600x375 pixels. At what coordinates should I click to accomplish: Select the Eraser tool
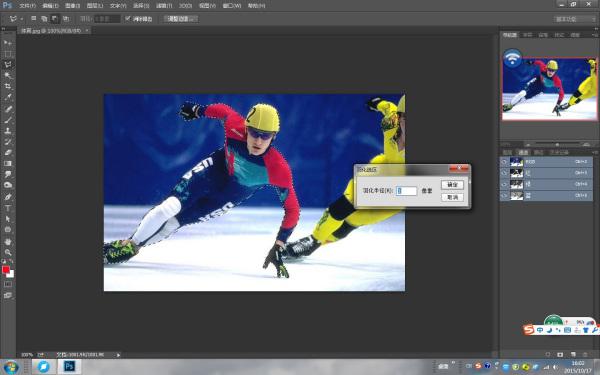[8, 152]
